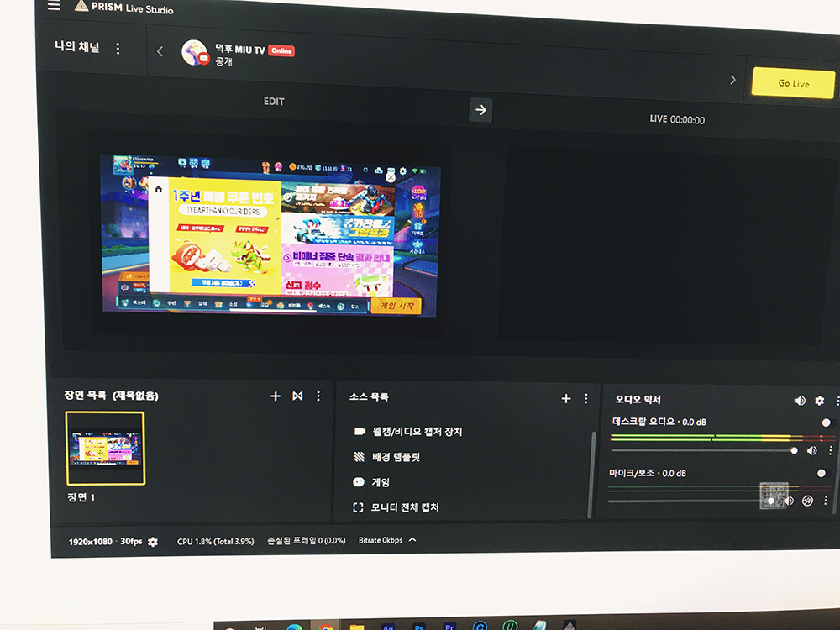Select the 배경 템플릿 source row
This screenshot has height=630, width=840.
tap(396, 457)
